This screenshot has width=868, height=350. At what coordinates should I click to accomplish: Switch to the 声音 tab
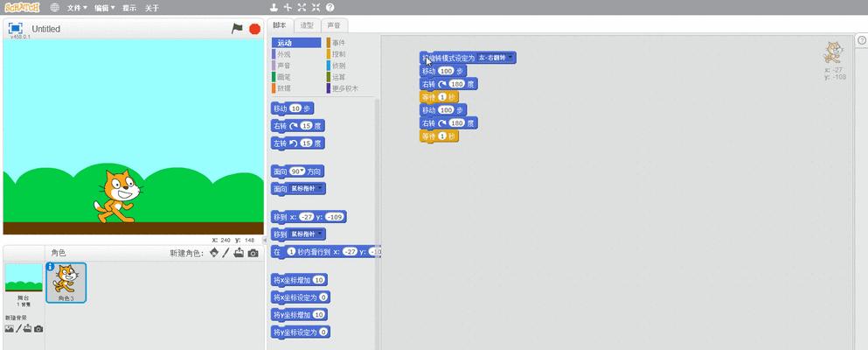(x=334, y=24)
